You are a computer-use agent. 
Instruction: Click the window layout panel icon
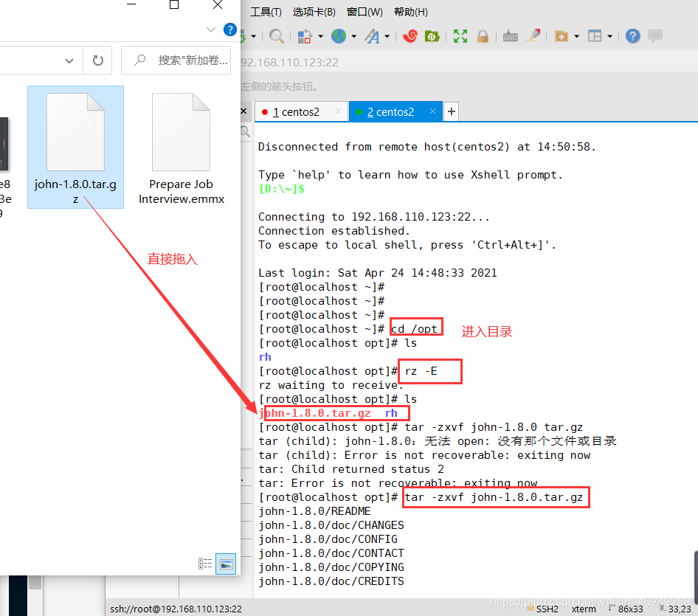click(x=595, y=36)
